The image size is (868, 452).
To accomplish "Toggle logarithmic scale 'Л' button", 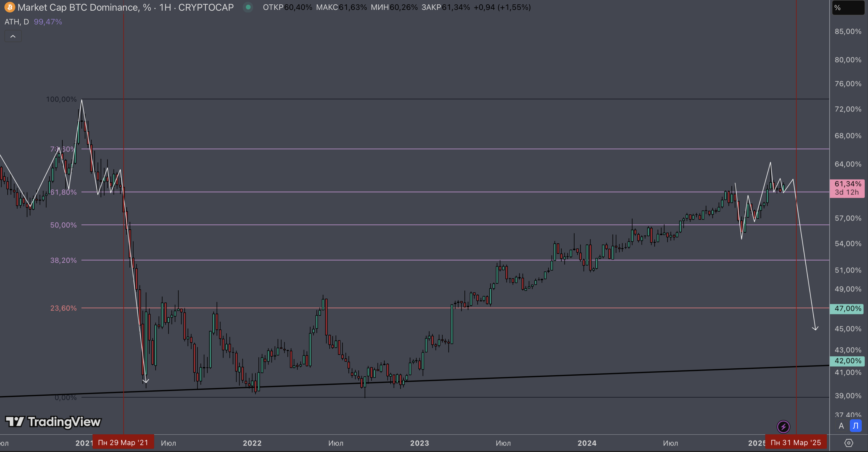I will pos(856,426).
